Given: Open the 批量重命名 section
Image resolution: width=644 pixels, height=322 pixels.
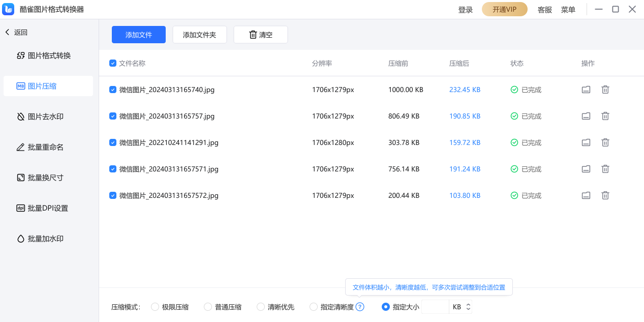Looking at the screenshot, I should coord(45,147).
